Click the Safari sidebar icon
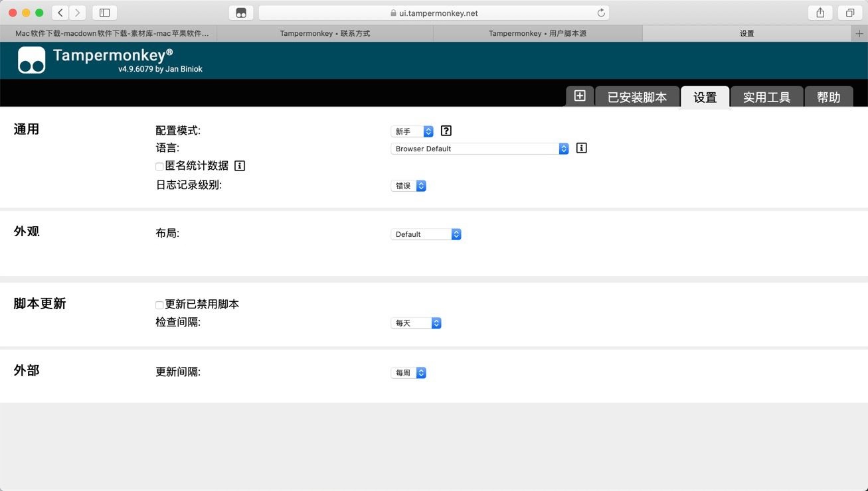868x491 pixels. (x=104, y=12)
